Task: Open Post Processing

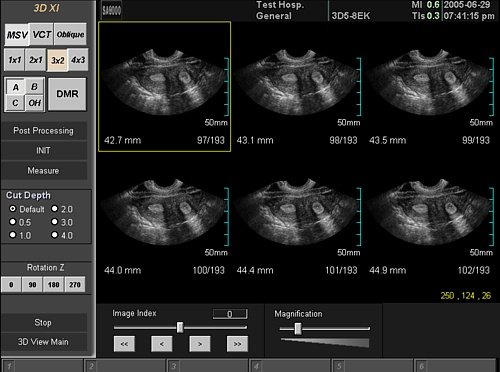Action: pos(43,131)
